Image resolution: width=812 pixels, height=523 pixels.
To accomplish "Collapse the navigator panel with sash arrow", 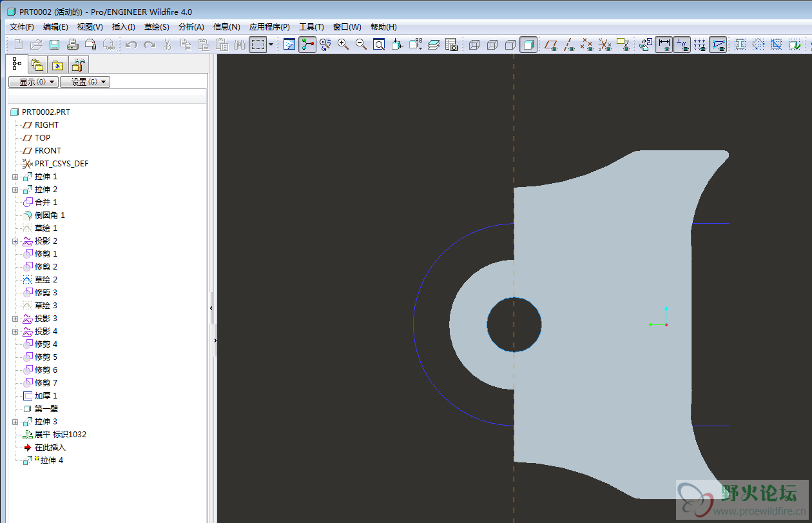I will pyautogui.click(x=211, y=310).
